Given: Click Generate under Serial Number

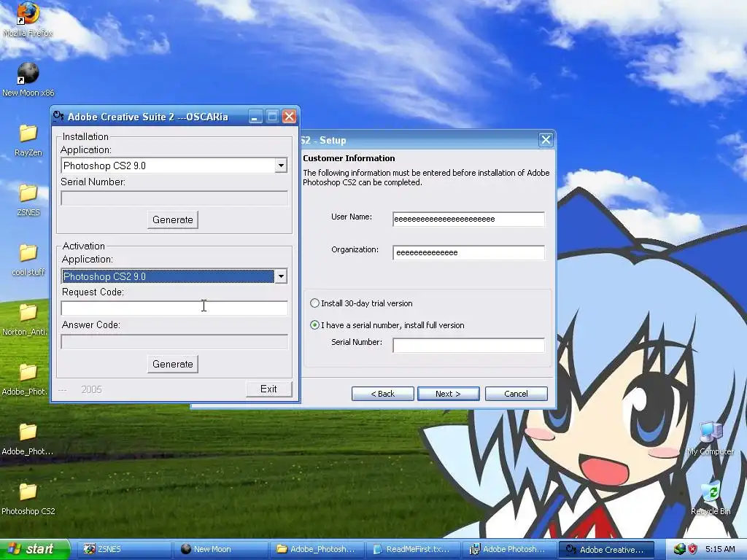Looking at the screenshot, I should pyautogui.click(x=172, y=220).
